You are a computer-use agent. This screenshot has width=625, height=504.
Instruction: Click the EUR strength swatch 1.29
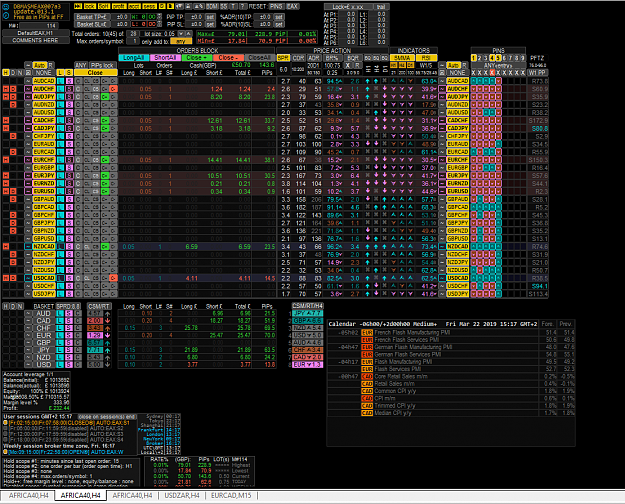click(x=95, y=335)
